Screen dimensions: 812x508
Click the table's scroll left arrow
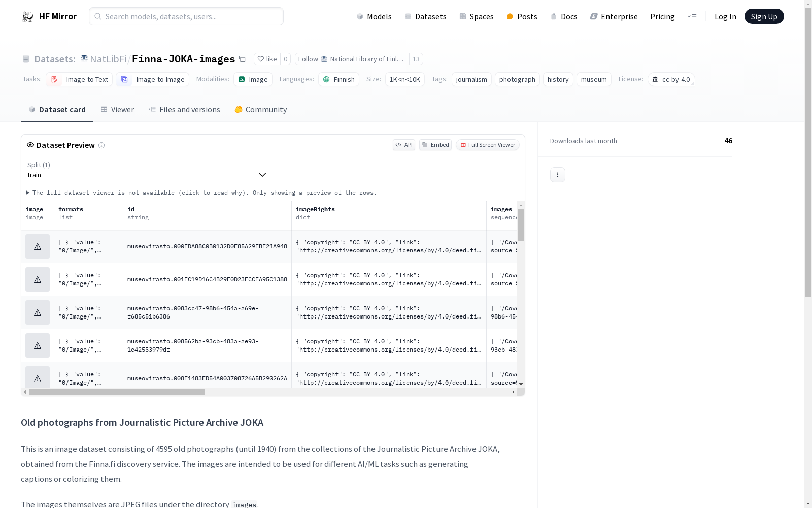click(25, 392)
